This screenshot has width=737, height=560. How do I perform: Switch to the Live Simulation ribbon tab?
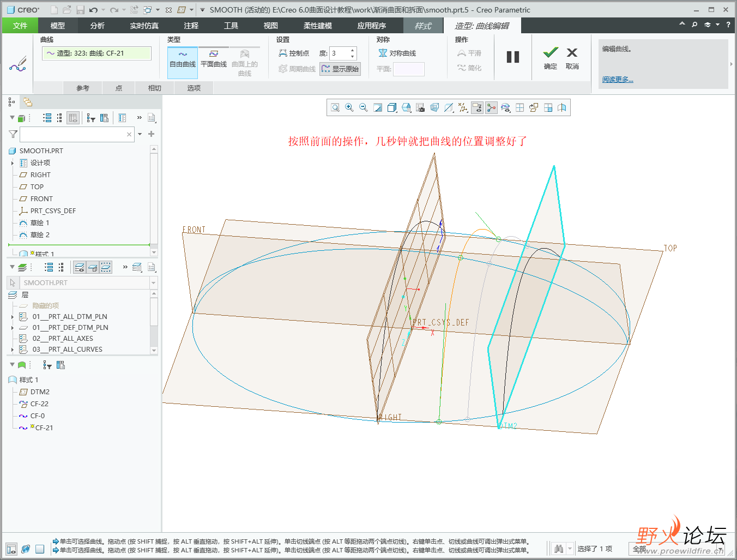(144, 26)
